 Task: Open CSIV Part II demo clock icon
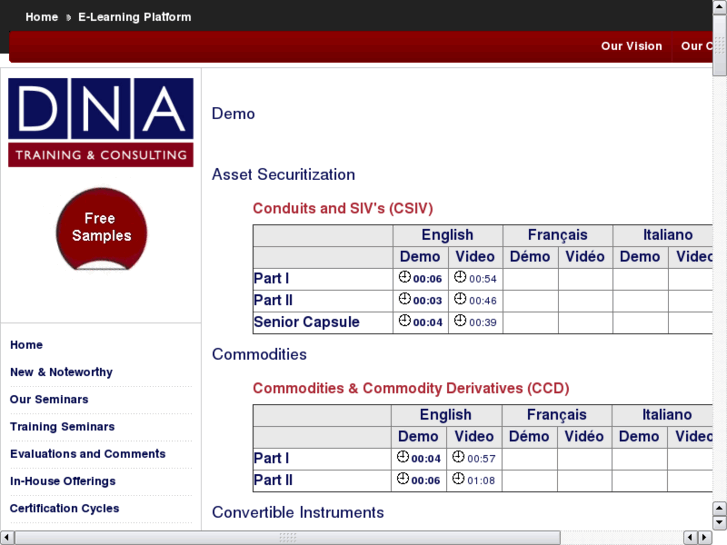pyautogui.click(x=405, y=299)
